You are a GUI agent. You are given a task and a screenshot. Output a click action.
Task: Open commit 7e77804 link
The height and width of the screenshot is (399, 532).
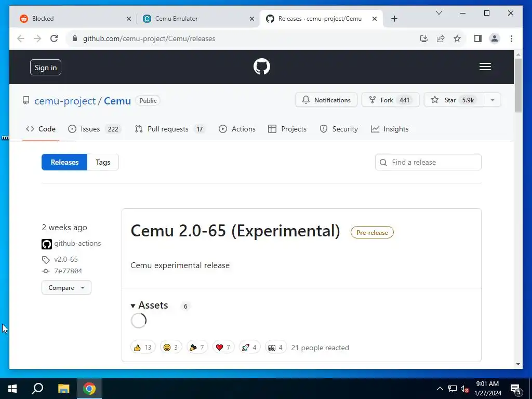click(68, 271)
